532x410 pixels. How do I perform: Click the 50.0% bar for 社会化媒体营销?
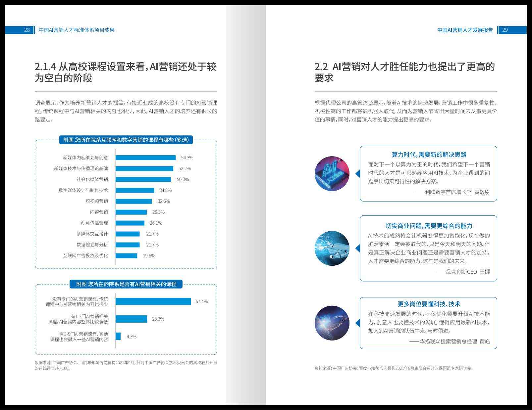[143, 179]
